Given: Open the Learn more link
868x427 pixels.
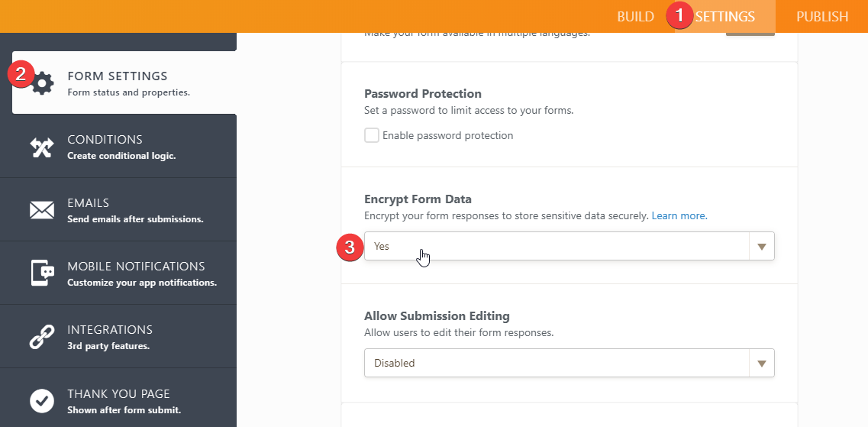Looking at the screenshot, I should click(x=679, y=216).
